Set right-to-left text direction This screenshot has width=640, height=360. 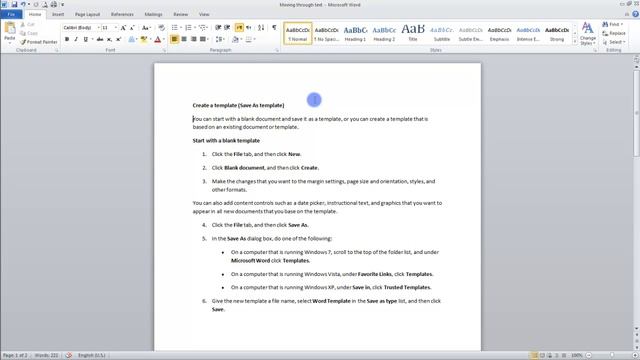coord(249,28)
